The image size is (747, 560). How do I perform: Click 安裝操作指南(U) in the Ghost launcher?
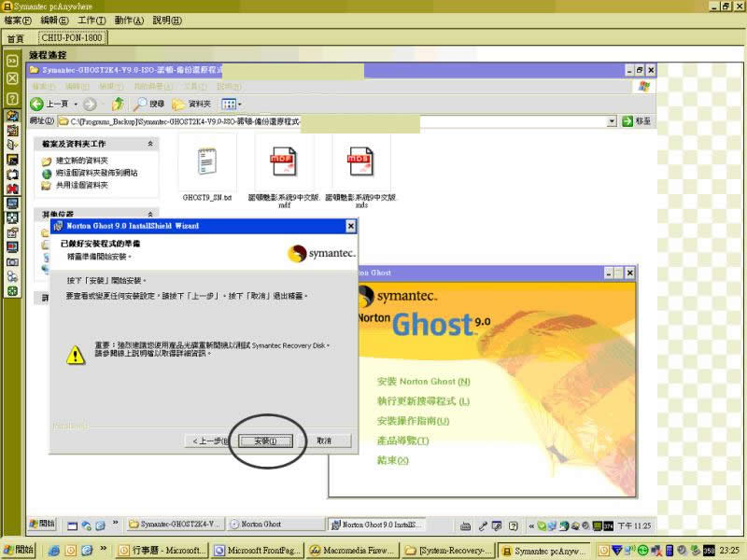pos(413,421)
